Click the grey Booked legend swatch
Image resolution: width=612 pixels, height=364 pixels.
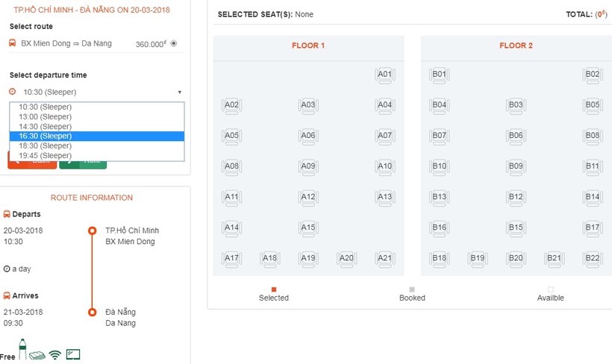coord(412,289)
